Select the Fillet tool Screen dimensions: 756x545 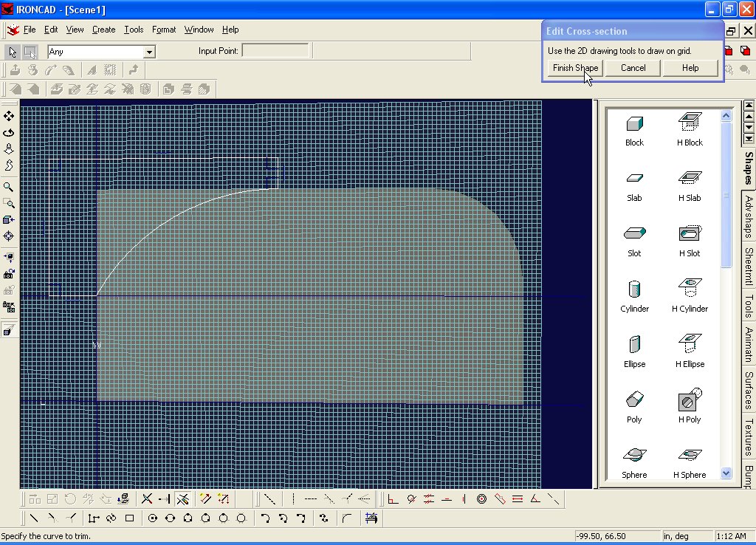click(347, 518)
